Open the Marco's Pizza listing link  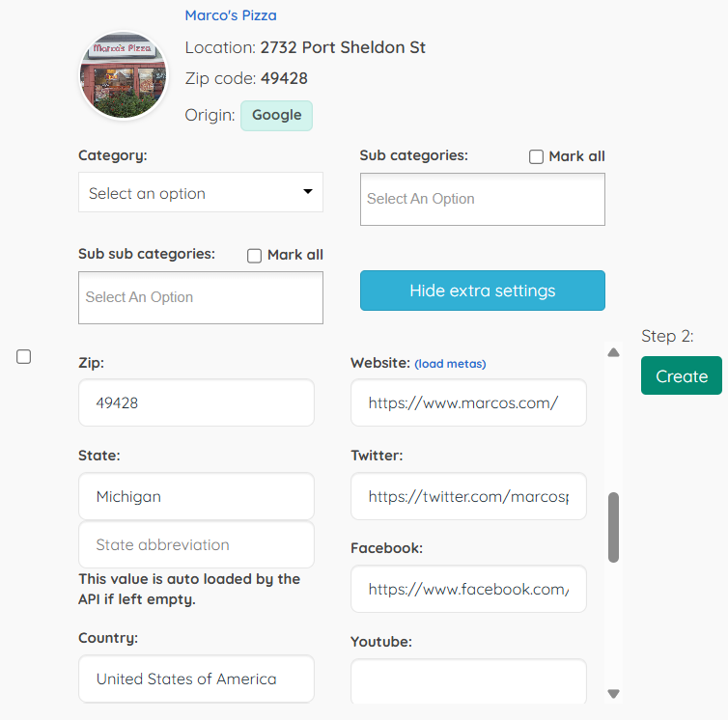tap(231, 15)
